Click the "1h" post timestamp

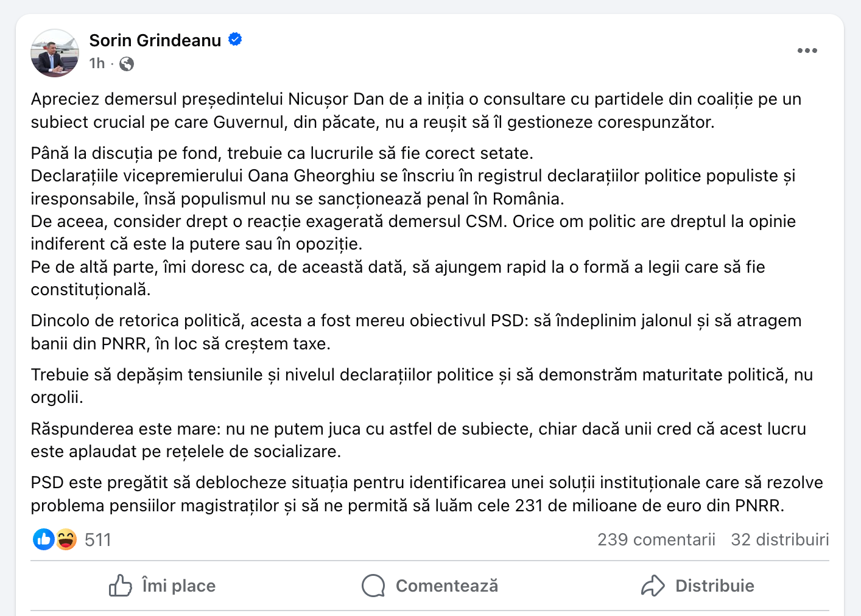point(97,63)
